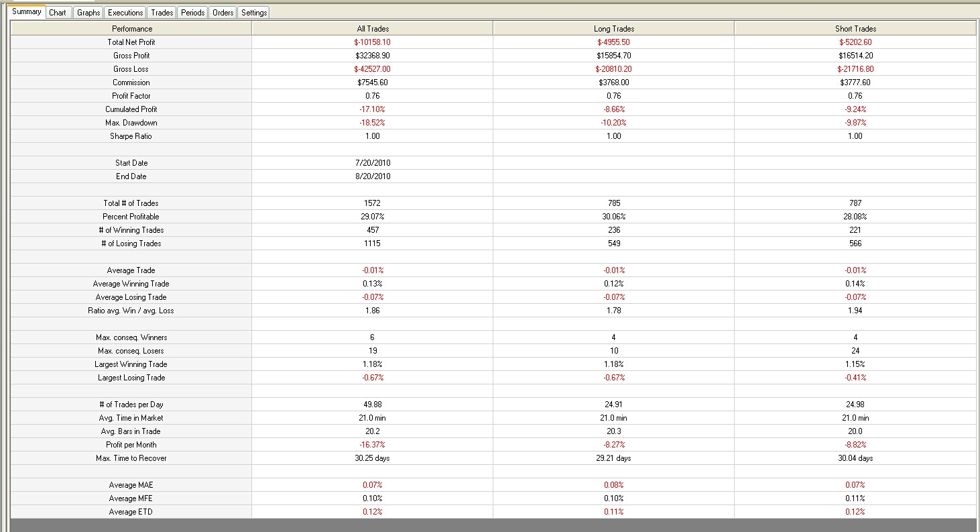Select the 'Largest Winning Trade' row label
The image size is (980, 532).
tap(131, 364)
